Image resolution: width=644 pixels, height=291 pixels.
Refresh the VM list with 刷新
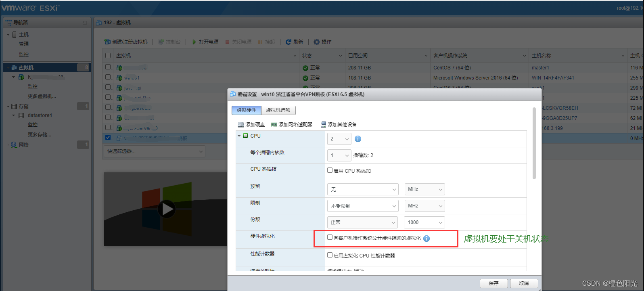[x=294, y=42]
